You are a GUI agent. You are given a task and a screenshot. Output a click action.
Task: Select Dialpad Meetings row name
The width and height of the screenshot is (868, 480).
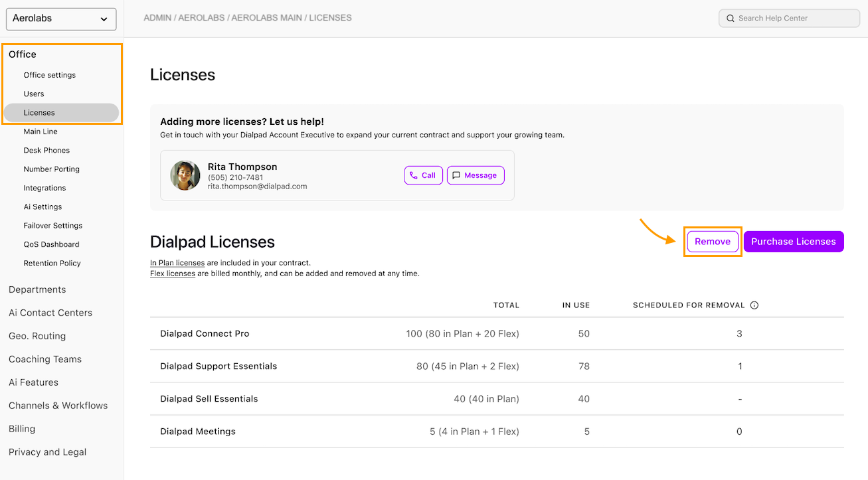point(198,432)
